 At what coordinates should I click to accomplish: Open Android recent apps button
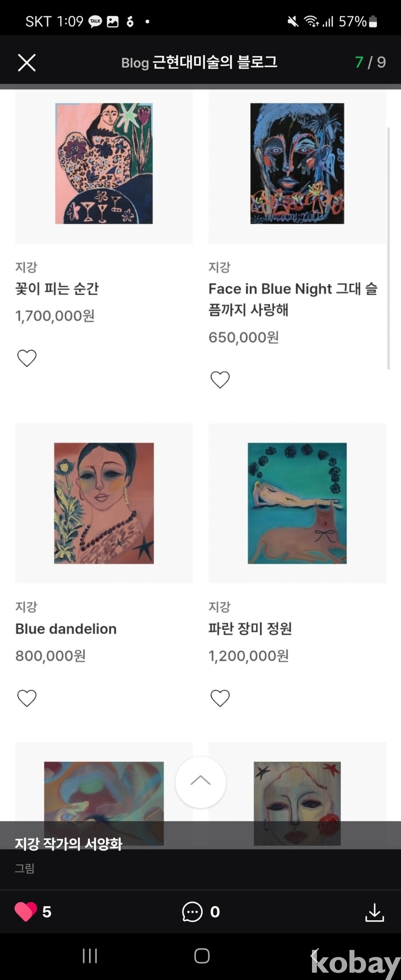point(90,956)
